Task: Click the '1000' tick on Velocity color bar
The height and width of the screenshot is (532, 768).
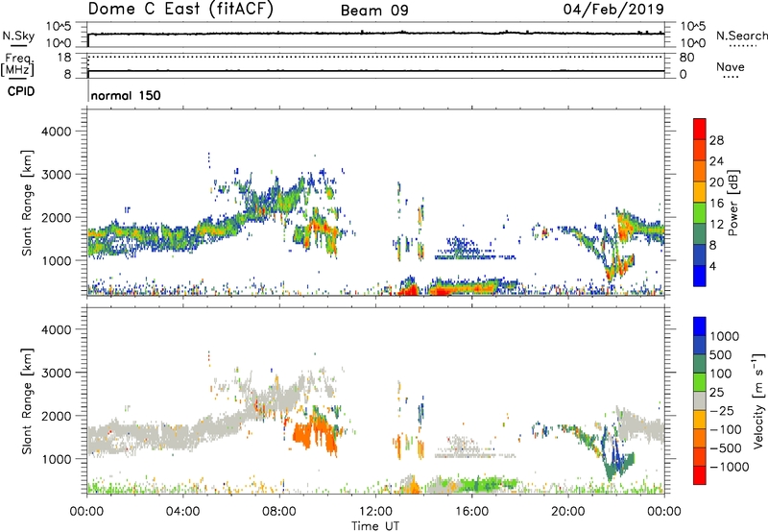Action: coord(725,336)
